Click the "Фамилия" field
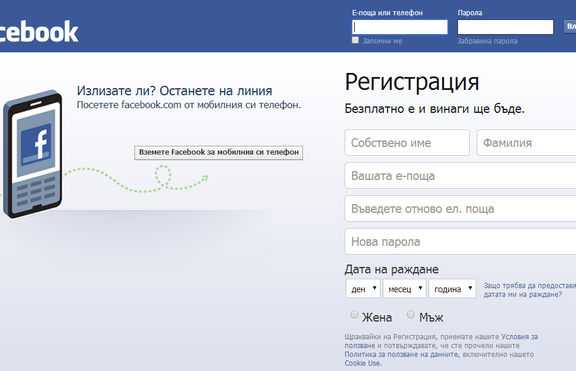The image size is (576, 371). (x=526, y=143)
